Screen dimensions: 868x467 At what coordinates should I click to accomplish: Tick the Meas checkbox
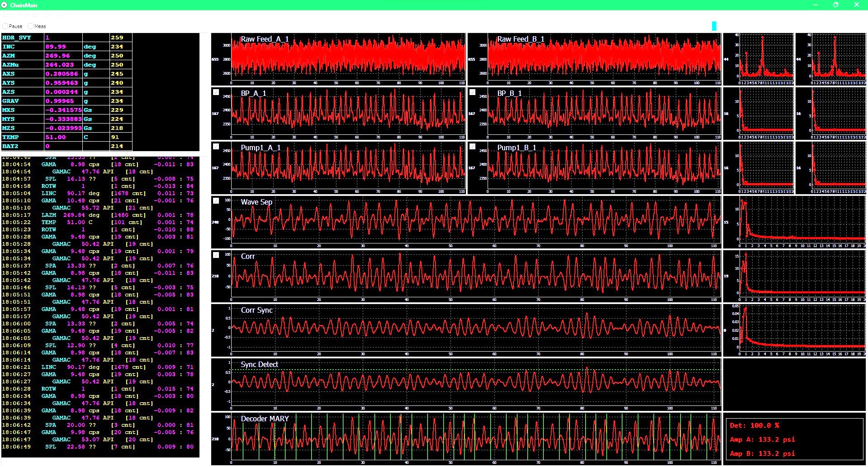pyautogui.click(x=31, y=26)
